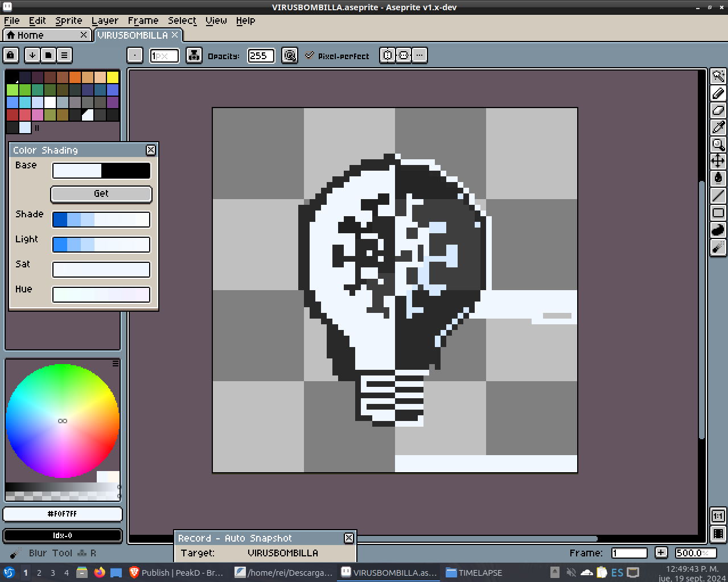Click the Shade gradient bar

point(101,219)
